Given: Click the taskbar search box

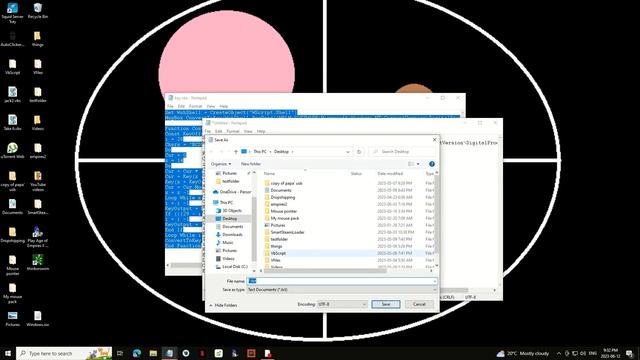Looking at the screenshot, I should 64,353.
